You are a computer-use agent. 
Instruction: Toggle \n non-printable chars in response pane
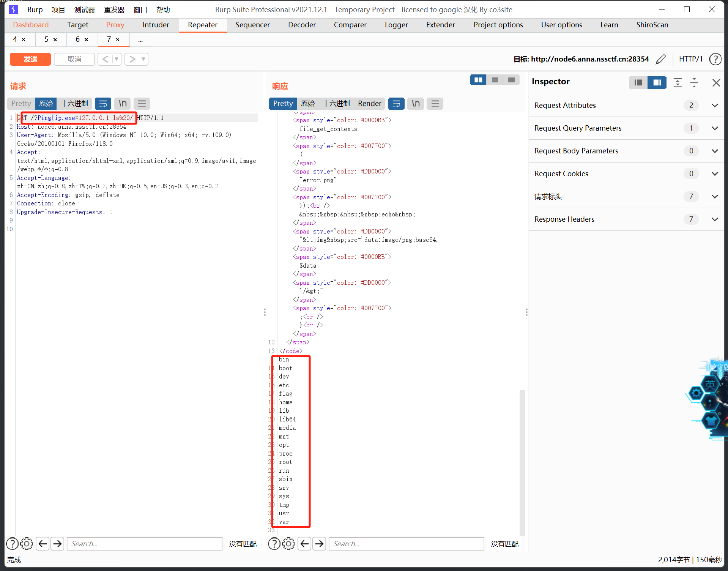(416, 103)
